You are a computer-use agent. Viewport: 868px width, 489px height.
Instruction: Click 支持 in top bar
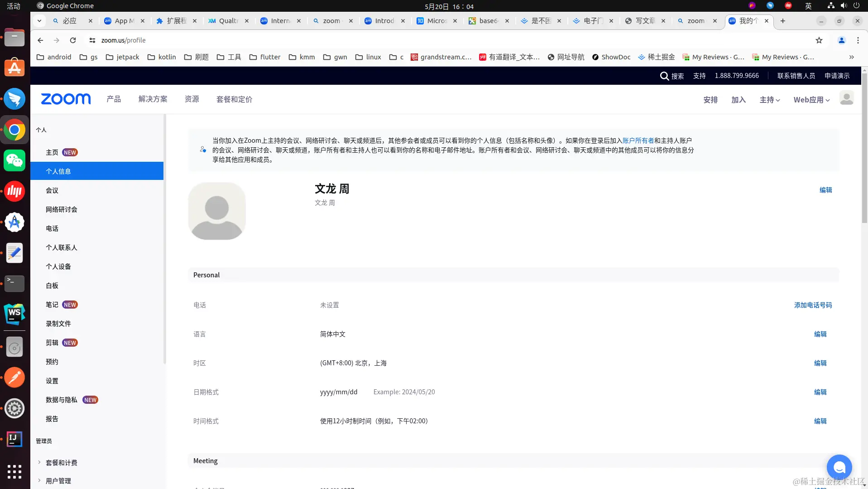point(699,76)
